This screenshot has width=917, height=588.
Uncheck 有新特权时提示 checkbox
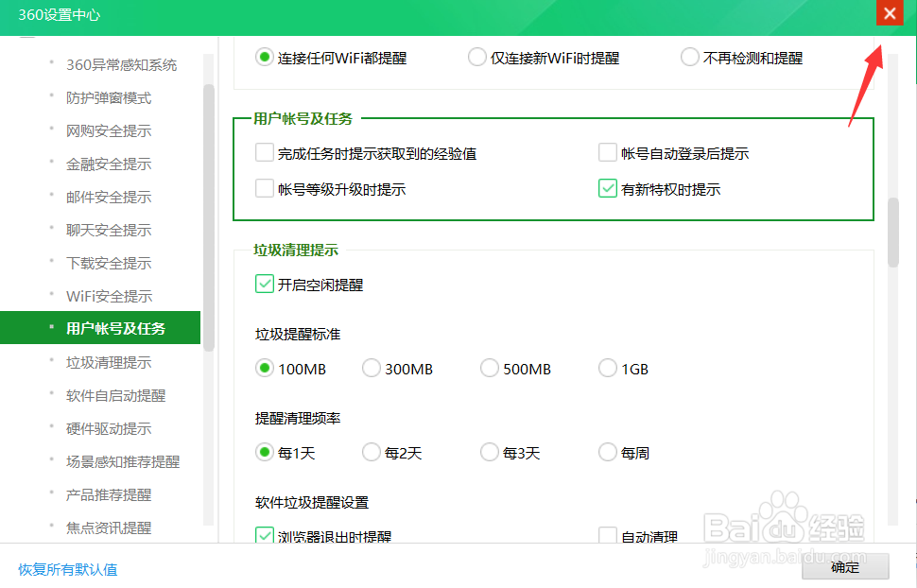(x=608, y=189)
